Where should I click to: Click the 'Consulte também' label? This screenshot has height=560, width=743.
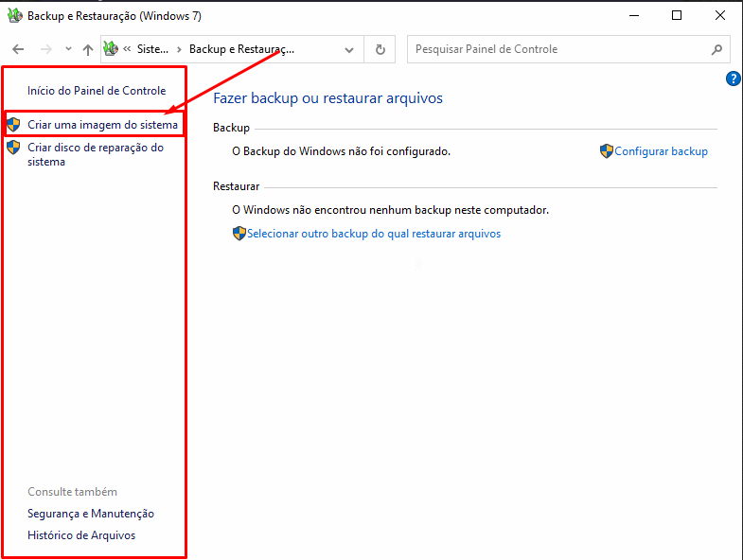[73, 492]
